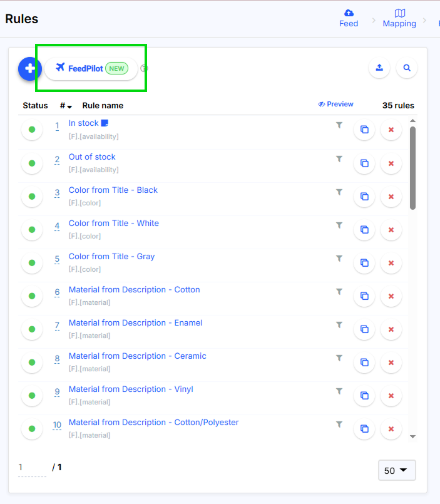Open the 50 per page dropdown
Screen dimensions: 440x504
pos(397,470)
